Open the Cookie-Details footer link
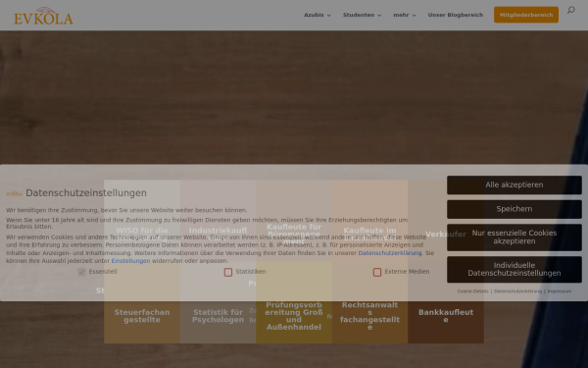The image size is (588, 368). [473, 291]
